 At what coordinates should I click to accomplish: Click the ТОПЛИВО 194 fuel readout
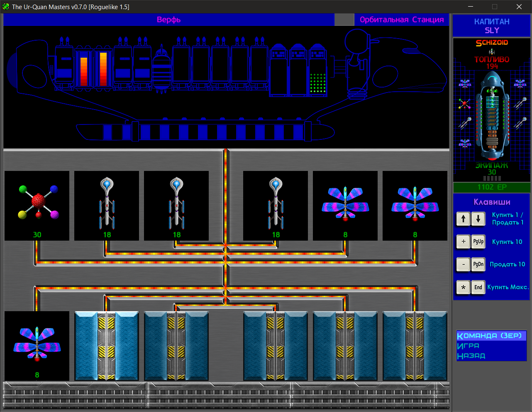tap(492, 63)
